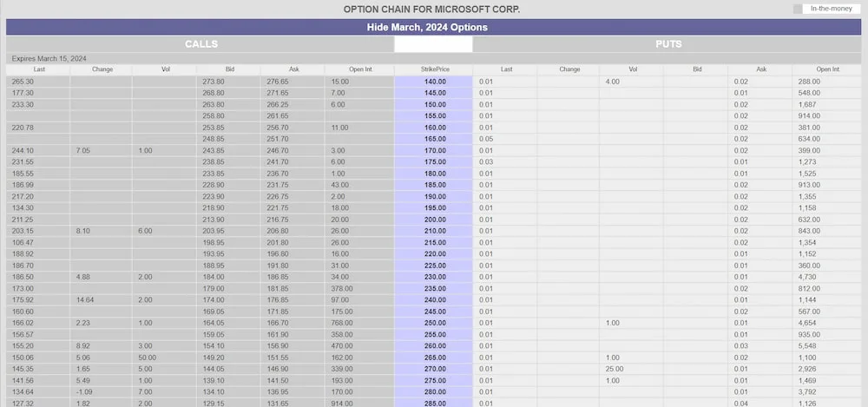Click strike price 190.00
This screenshot has width=868, height=407.
(x=435, y=197)
